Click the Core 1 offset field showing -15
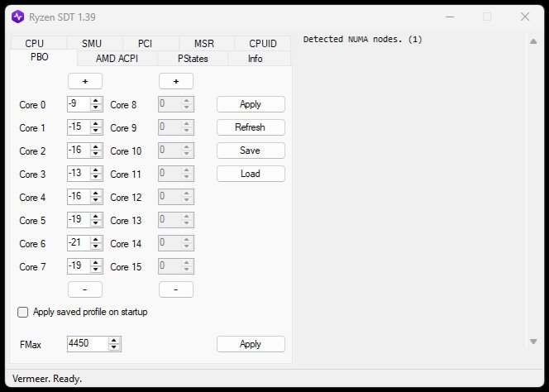This screenshot has height=392, width=549. (x=79, y=127)
